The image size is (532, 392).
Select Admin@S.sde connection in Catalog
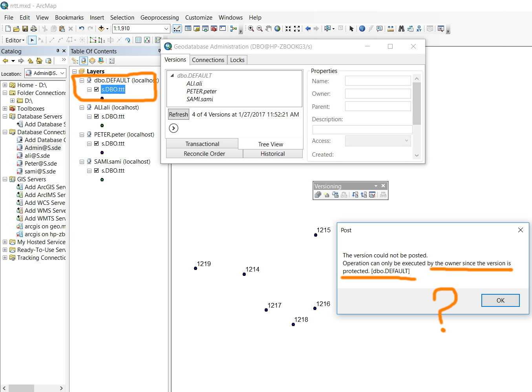pos(42,148)
